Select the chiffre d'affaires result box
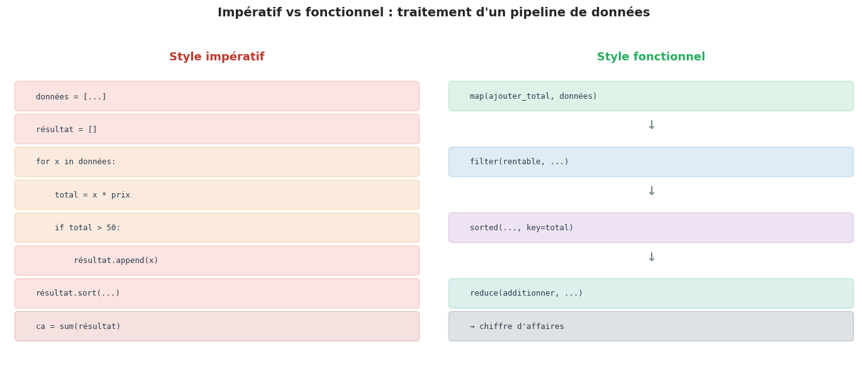Screen dimensions: 868x385 coord(651,326)
